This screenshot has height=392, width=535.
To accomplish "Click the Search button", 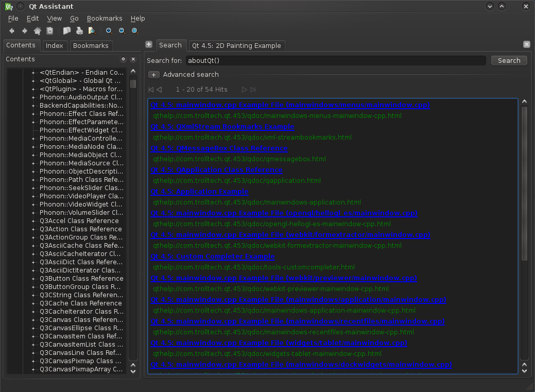I will click(x=509, y=60).
